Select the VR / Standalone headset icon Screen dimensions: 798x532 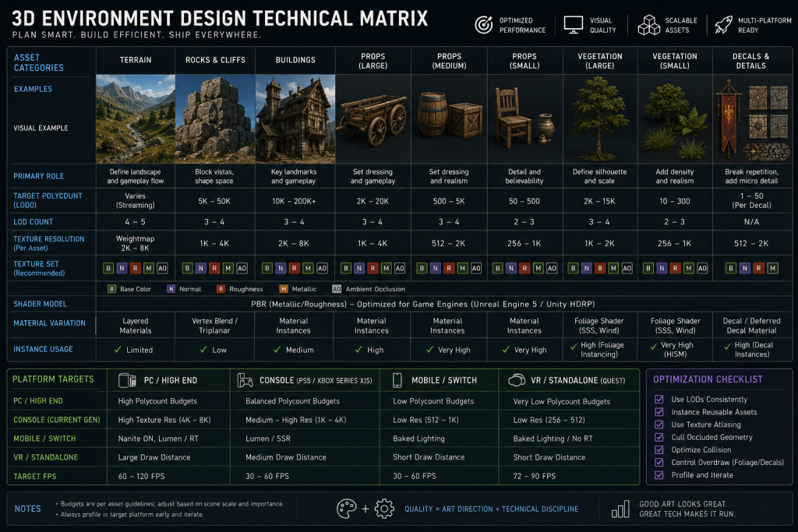click(x=517, y=380)
